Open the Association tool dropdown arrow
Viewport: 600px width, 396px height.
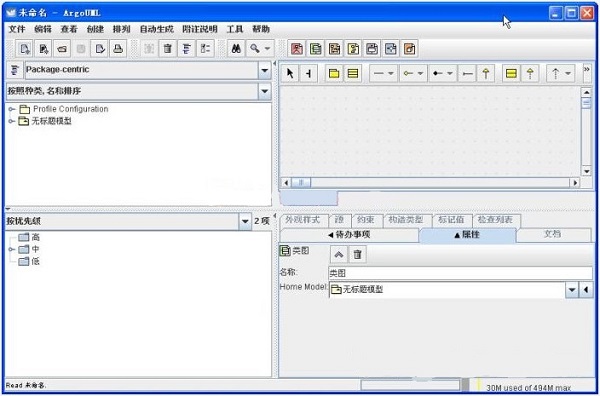point(391,73)
